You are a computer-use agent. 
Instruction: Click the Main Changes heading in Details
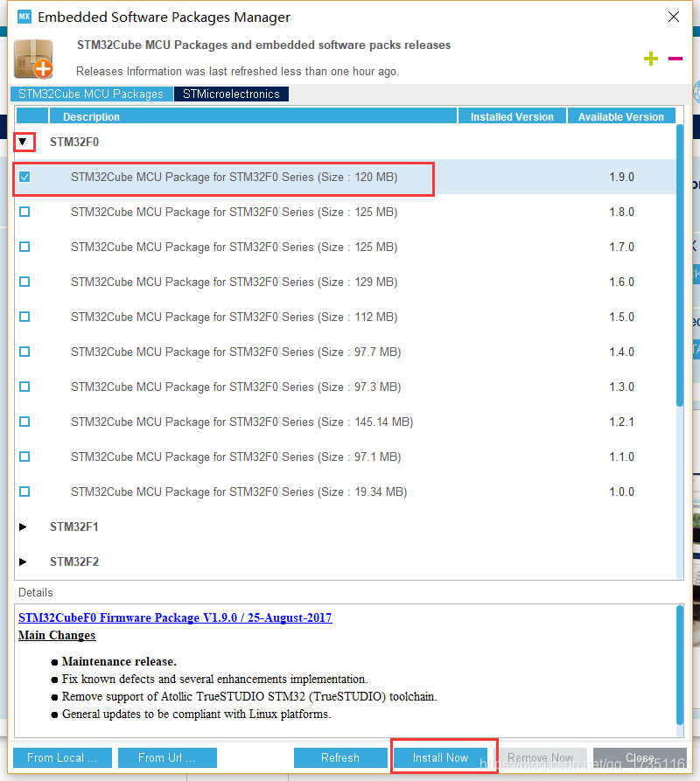point(57,635)
